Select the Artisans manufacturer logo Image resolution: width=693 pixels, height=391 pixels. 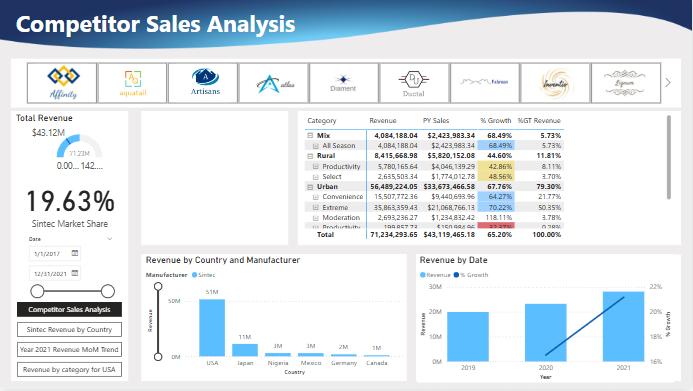[203, 83]
